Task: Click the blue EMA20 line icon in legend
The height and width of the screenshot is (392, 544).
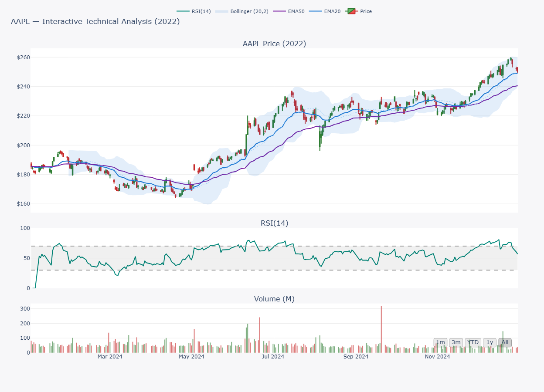Action: point(316,11)
